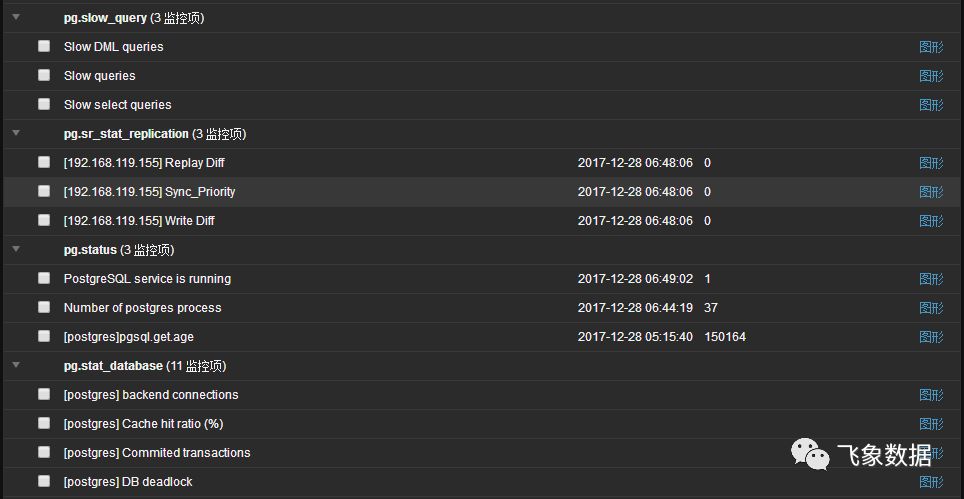Check the Slow DML queries checkbox
Viewport: 964px width, 499px height.
pyautogui.click(x=44, y=46)
